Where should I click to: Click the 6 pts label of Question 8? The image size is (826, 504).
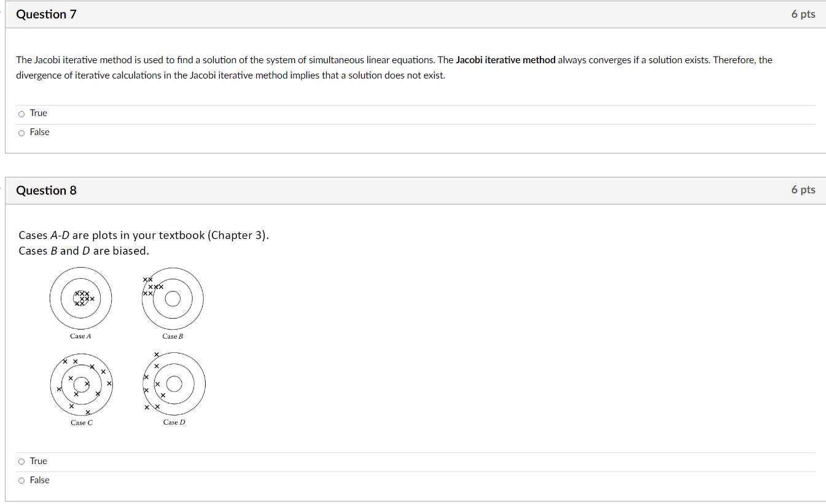coord(803,190)
